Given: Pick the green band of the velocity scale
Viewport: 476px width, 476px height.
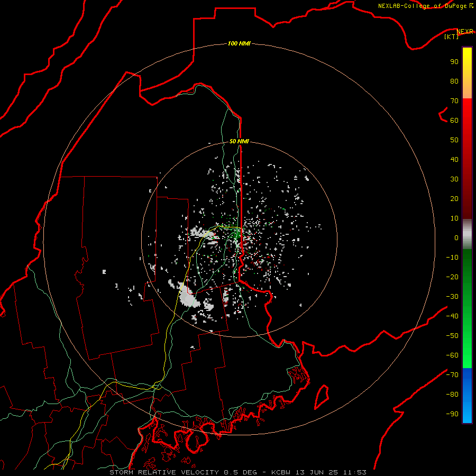Looking at the screenshot, I should [467, 309].
